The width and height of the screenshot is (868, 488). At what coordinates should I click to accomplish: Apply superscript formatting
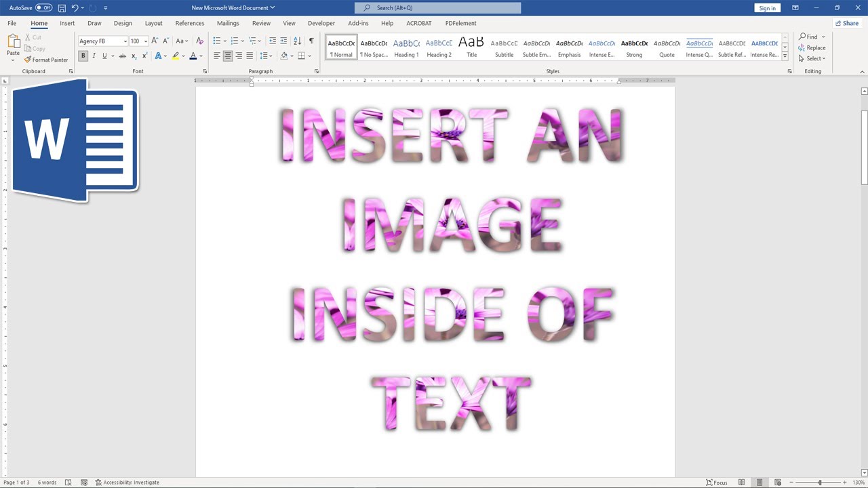[144, 56]
